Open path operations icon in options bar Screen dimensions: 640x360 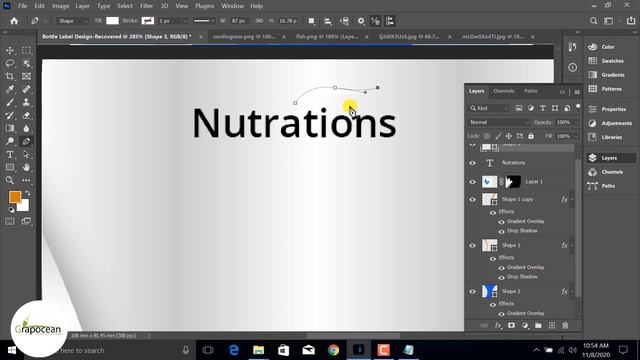point(311,21)
